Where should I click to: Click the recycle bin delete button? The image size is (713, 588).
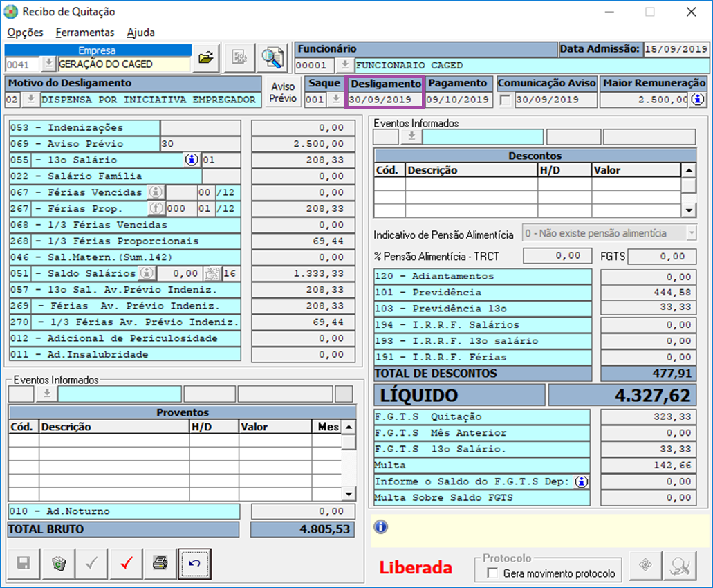(x=59, y=564)
